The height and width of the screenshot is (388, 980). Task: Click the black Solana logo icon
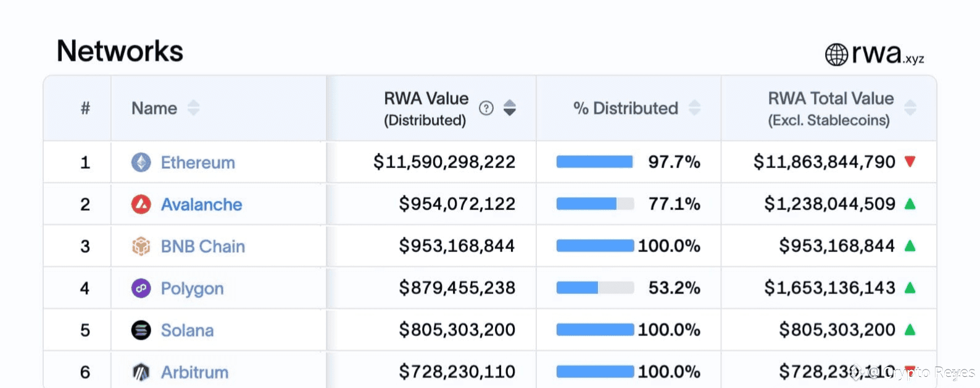pyautogui.click(x=141, y=331)
